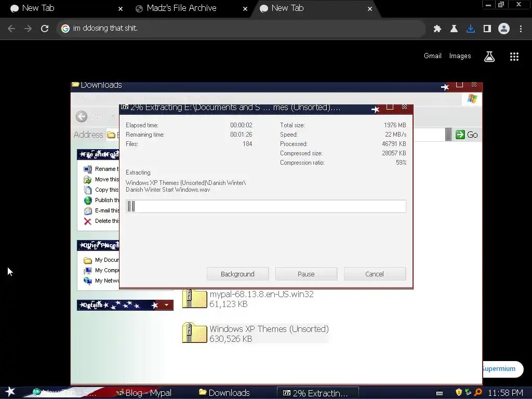
Task: Open My Computer in Other Places
Action: (101, 270)
